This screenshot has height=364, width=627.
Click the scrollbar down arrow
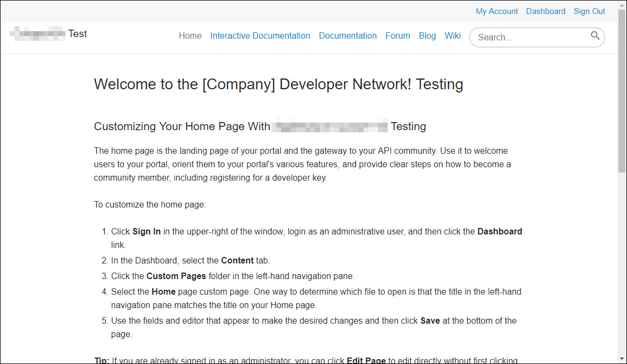(622, 359)
